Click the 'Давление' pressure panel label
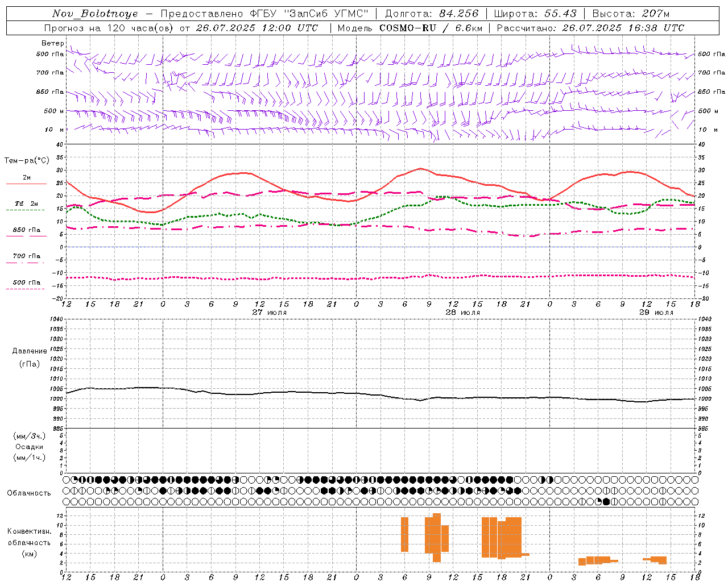The image size is (728, 582). click(x=30, y=351)
